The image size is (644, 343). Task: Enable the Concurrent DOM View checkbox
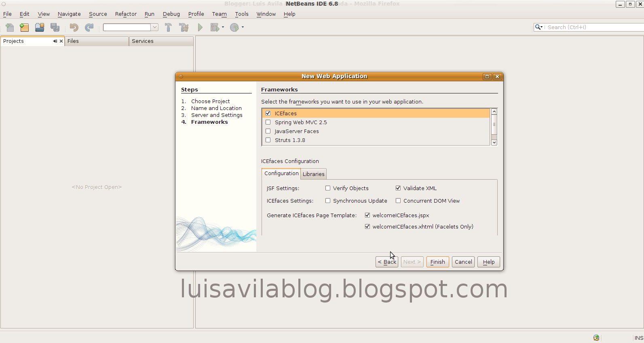pos(398,201)
